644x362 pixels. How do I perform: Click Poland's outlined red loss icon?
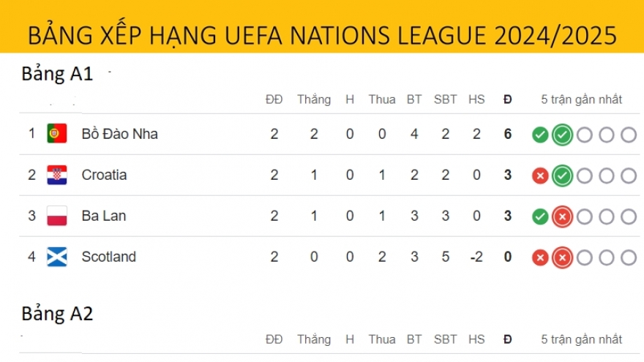click(562, 216)
